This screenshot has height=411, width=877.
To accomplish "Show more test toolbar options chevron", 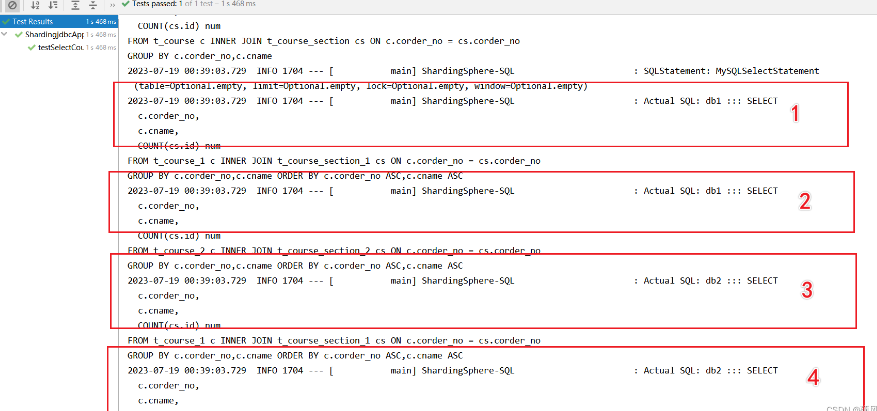I will coord(112,5).
